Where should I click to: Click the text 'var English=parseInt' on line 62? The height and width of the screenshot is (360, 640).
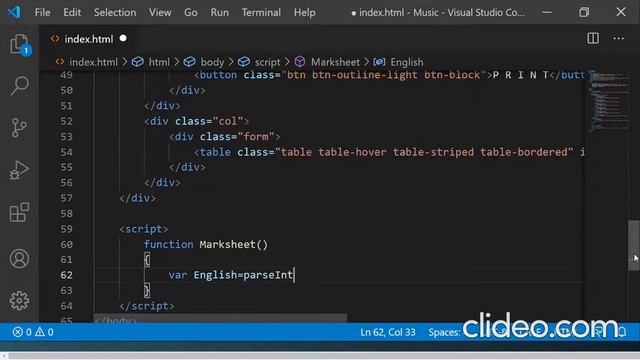[x=231, y=275]
